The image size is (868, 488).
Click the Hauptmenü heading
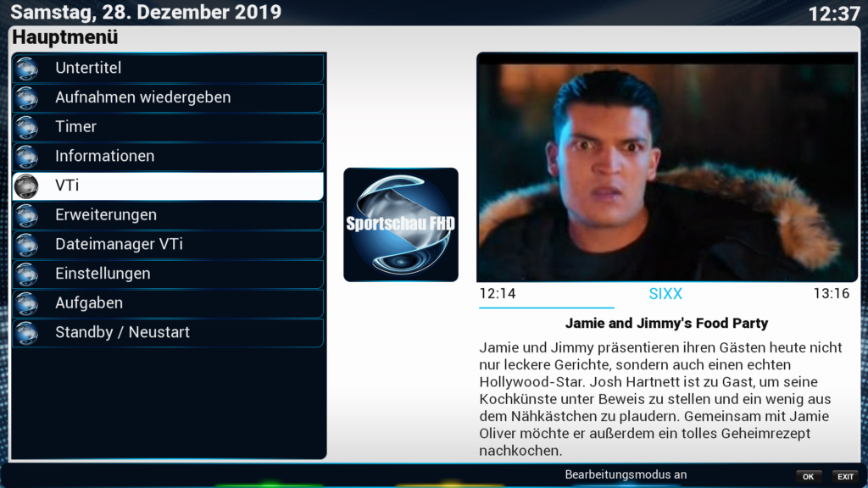coord(65,37)
